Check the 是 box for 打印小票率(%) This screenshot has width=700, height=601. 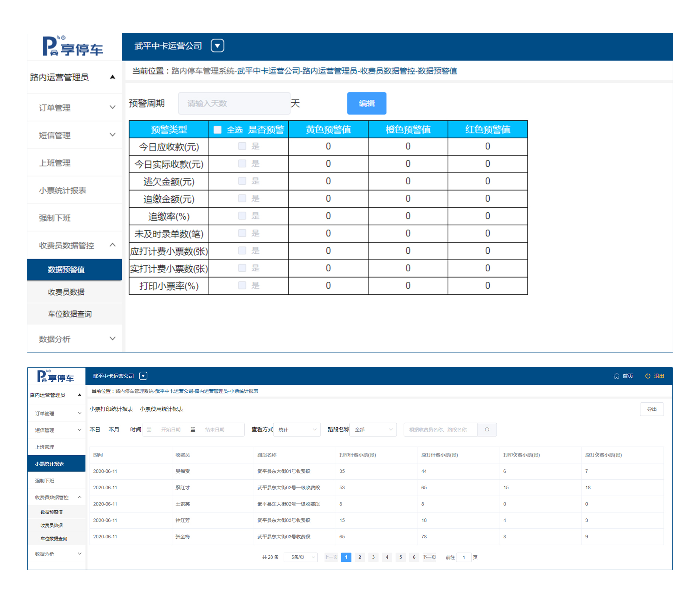pyautogui.click(x=242, y=285)
